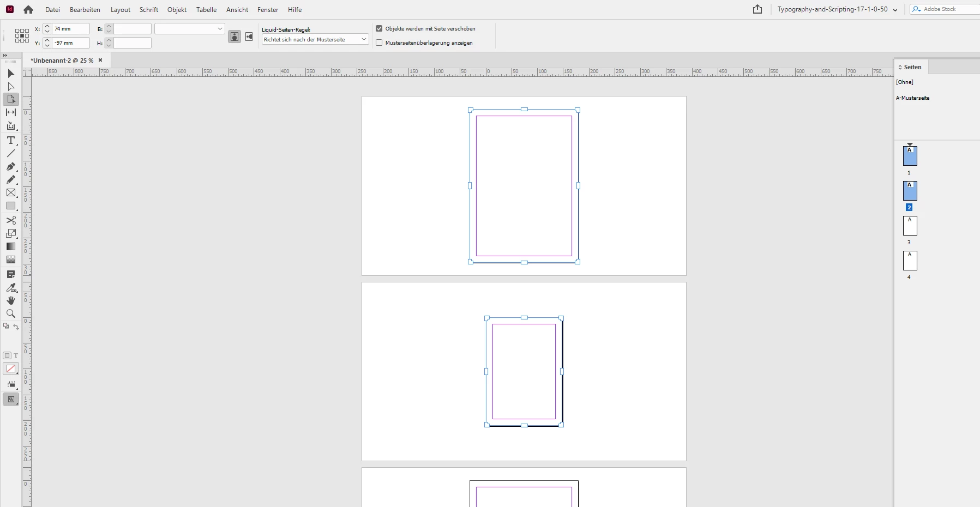The image size is (980, 507).
Task: Select page 1 thumbnail in Seiten panel
Action: click(910, 156)
